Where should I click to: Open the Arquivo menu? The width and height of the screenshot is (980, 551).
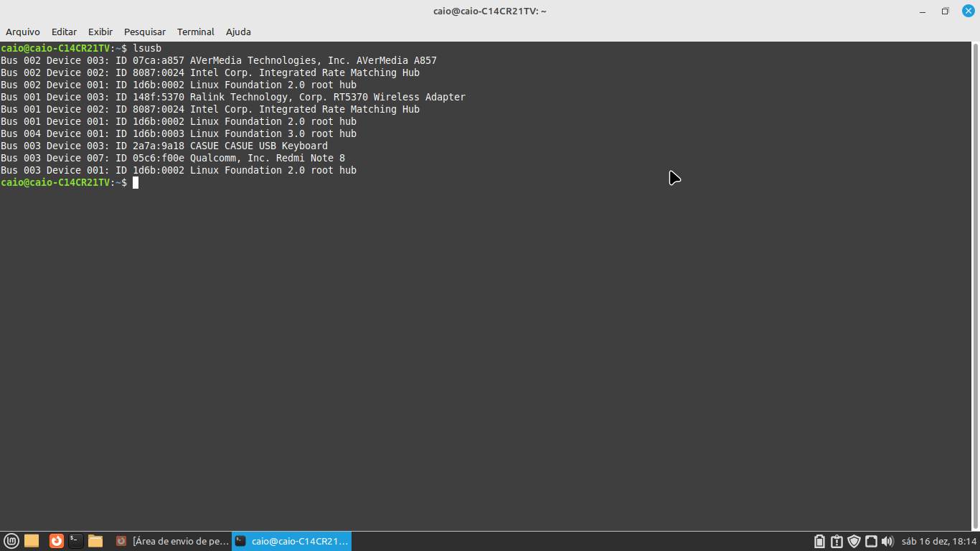point(23,32)
